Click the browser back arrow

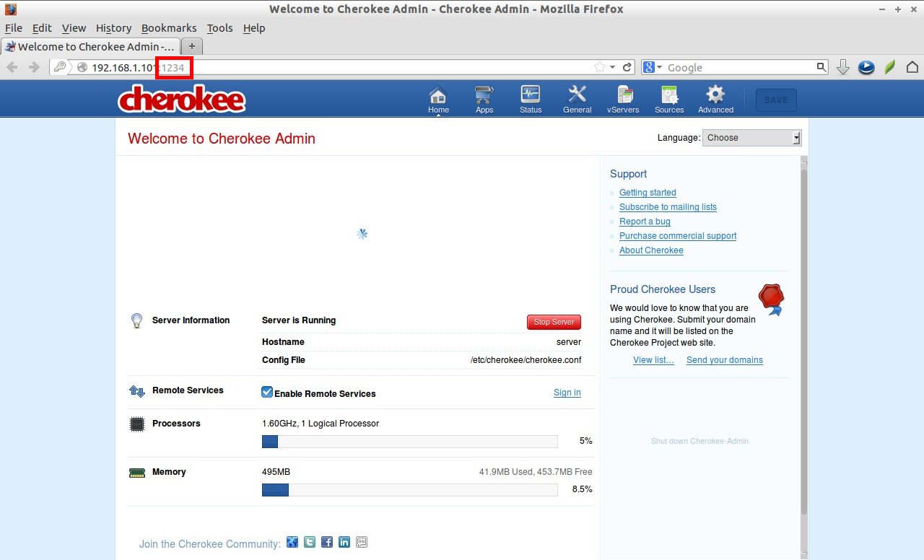[x=12, y=67]
